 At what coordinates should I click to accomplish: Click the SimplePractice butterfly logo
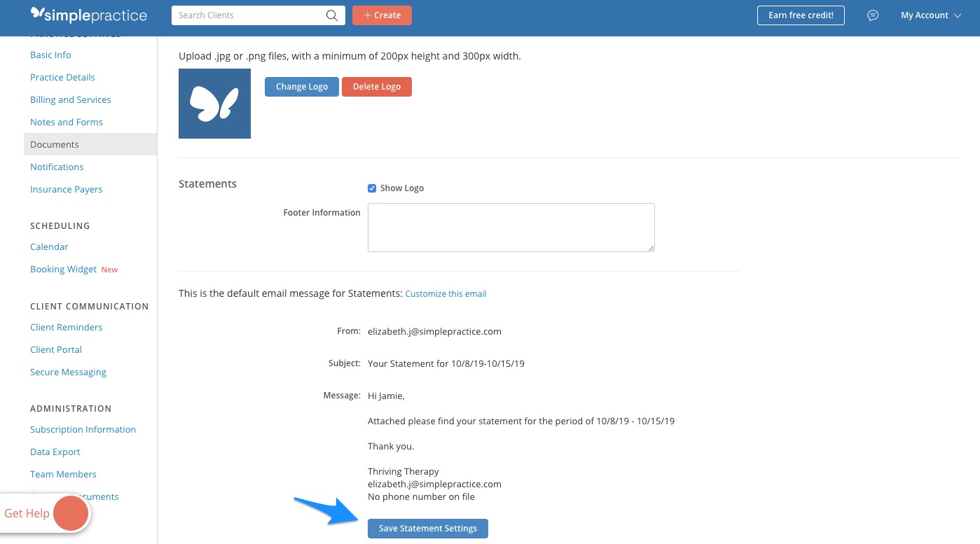pyautogui.click(x=39, y=15)
